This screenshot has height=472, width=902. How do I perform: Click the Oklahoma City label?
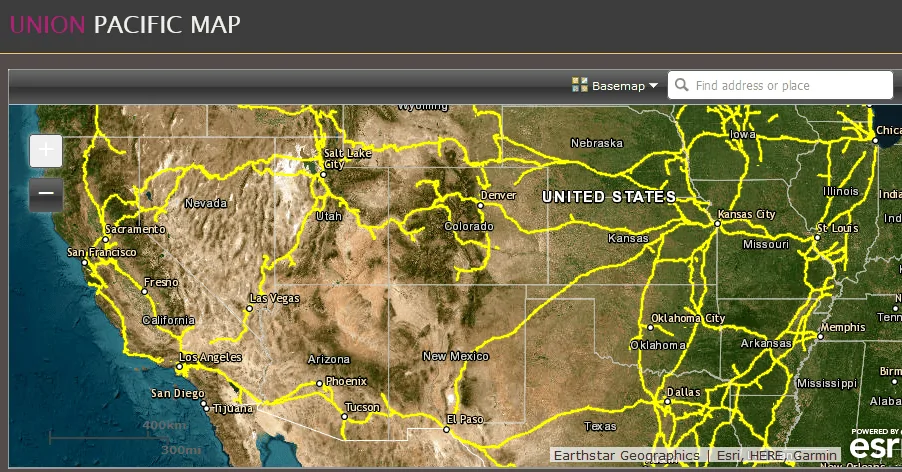tap(688, 318)
